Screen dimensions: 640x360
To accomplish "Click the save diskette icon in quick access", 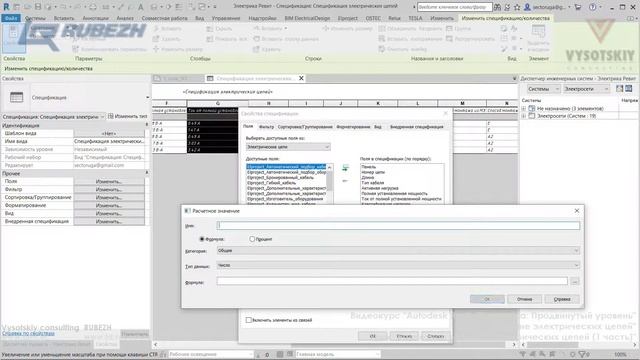I will pos(38,7).
